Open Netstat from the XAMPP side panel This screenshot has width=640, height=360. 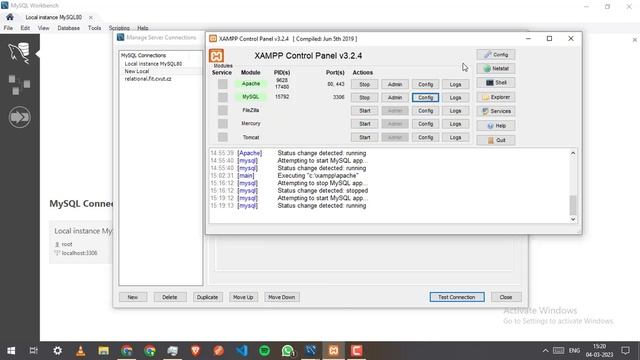tap(496, 69)
